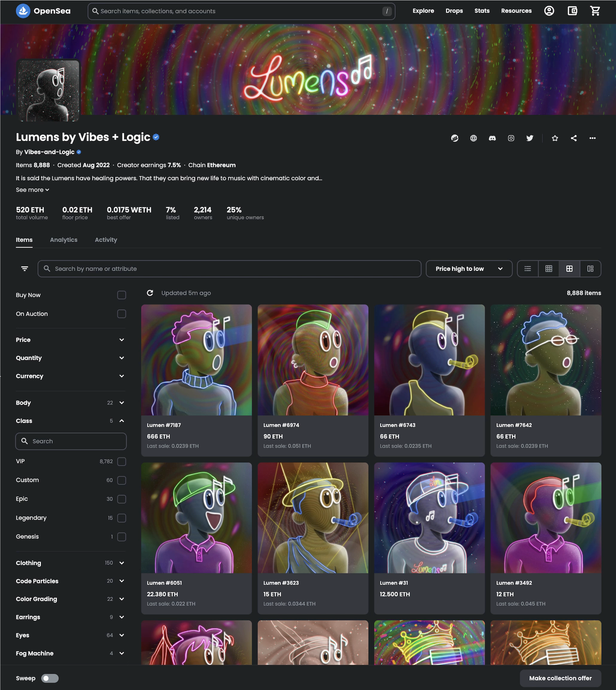616x690 pixels.
Task: Click the refresh items icon
Action: 150,293
